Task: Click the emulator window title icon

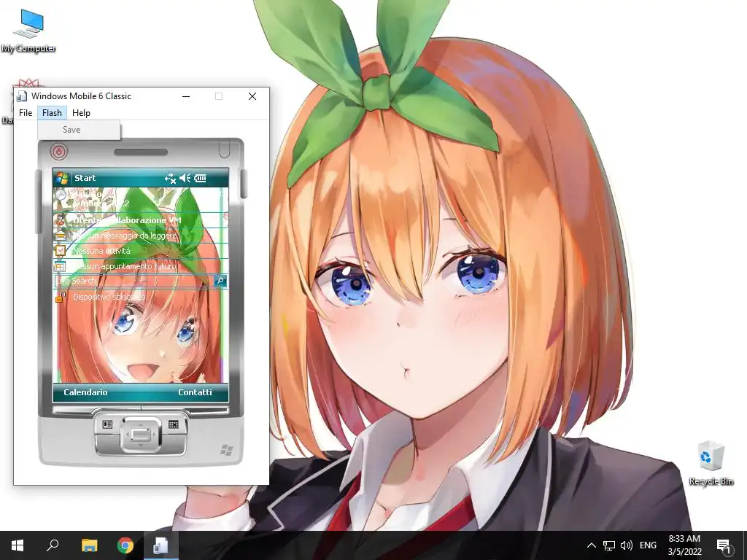Action: [21, 96]
